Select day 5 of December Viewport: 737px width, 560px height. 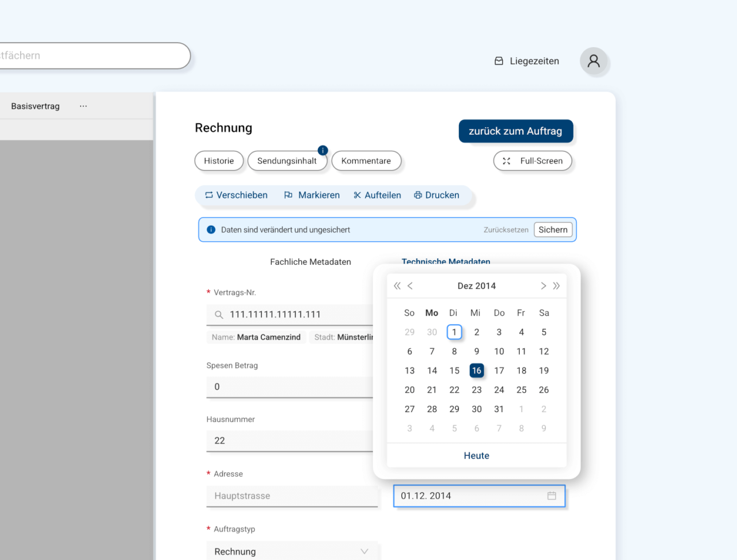544,332
